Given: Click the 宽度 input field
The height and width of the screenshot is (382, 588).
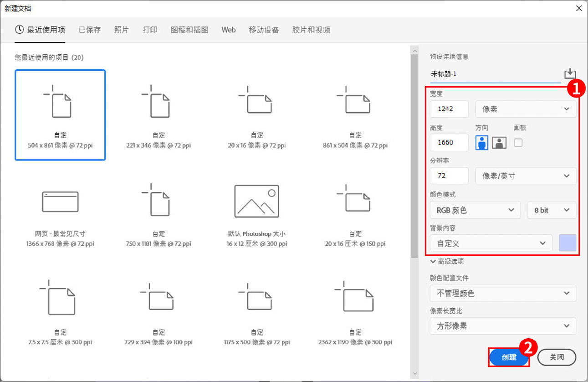Looking at the screenshot, I should 449,109.
